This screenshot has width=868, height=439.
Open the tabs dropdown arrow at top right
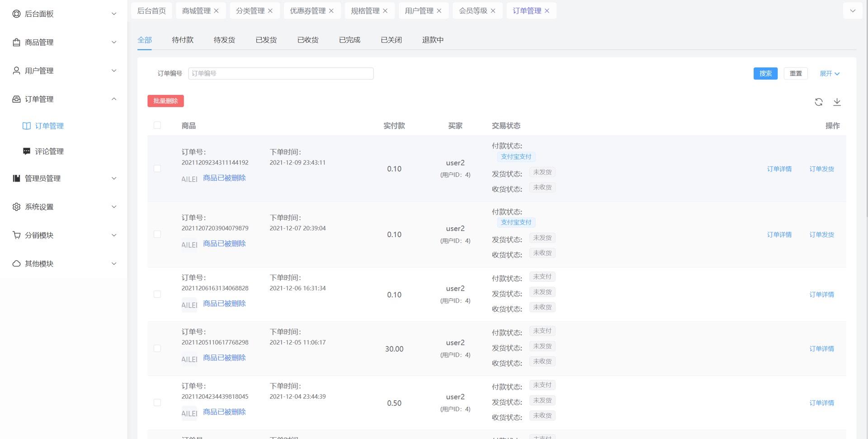tap(853, 11)
